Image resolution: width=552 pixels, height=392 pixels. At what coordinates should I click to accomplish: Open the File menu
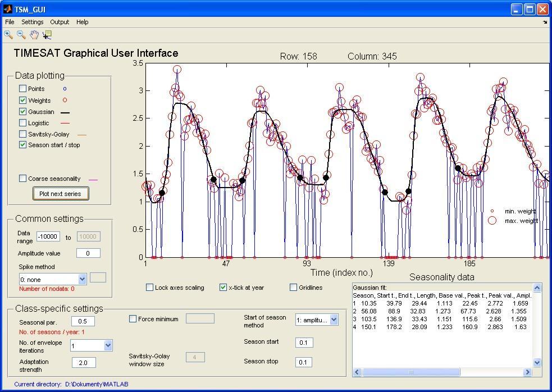pos(10,22)
